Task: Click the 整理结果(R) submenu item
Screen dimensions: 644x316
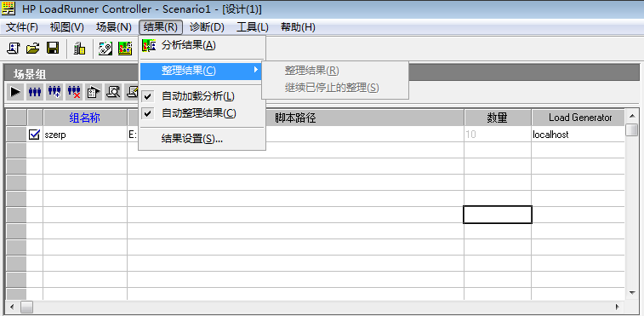Action: tap(335, 71)
